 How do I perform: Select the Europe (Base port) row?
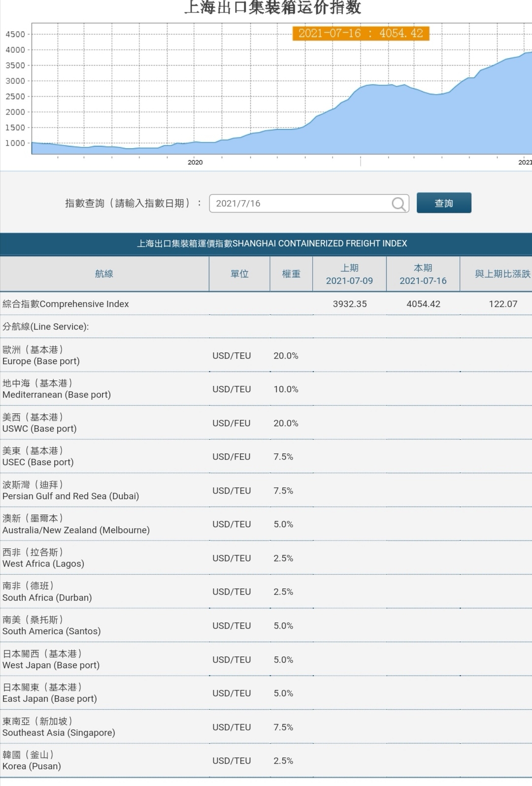(x=41, y=356)
